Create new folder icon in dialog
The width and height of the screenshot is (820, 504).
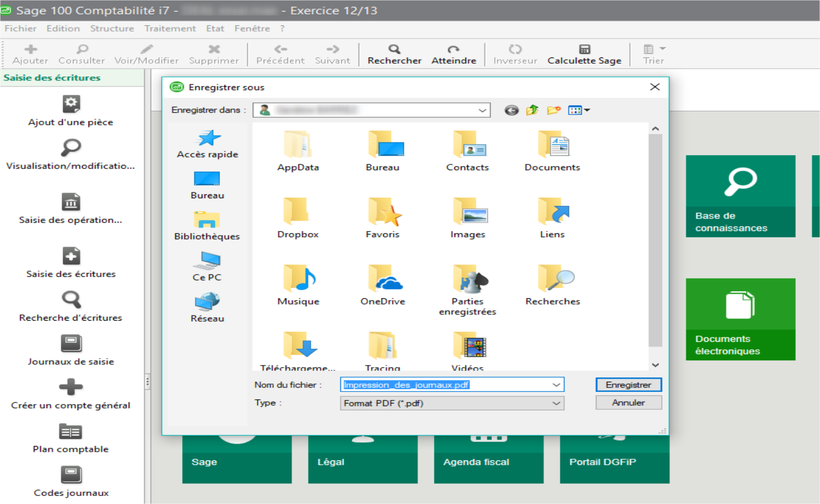coord(553,110)
